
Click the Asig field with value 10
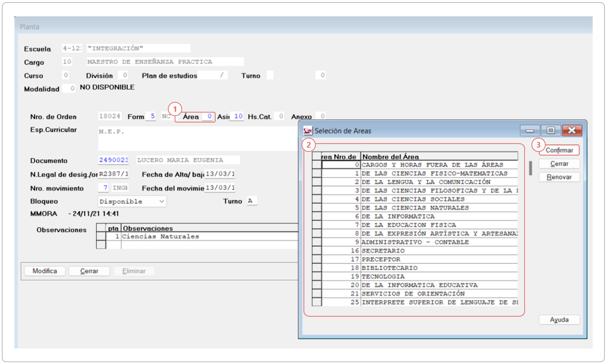tap(237, 116)
